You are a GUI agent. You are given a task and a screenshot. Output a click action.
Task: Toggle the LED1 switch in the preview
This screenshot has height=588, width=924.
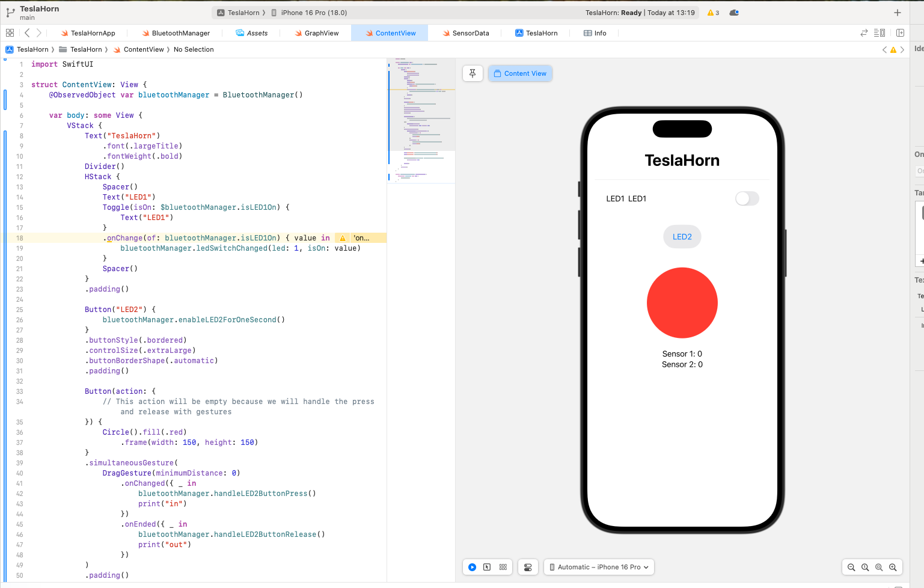[x=747, y=198]
